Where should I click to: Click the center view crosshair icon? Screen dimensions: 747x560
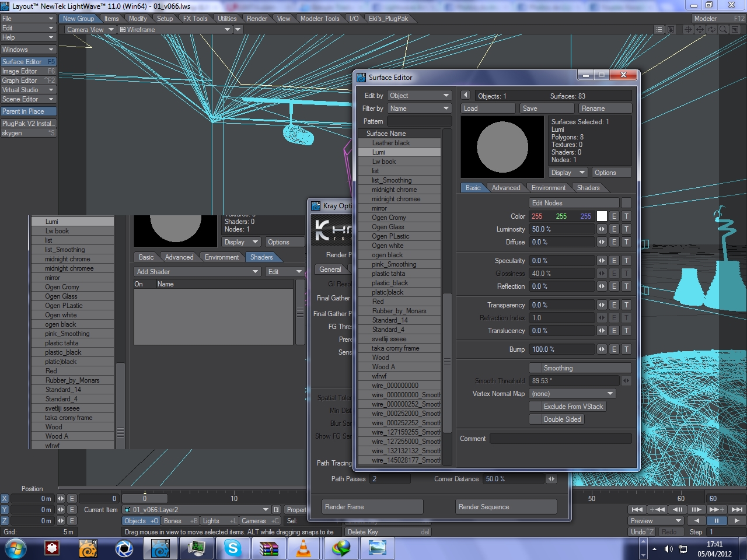click(688, 29)
